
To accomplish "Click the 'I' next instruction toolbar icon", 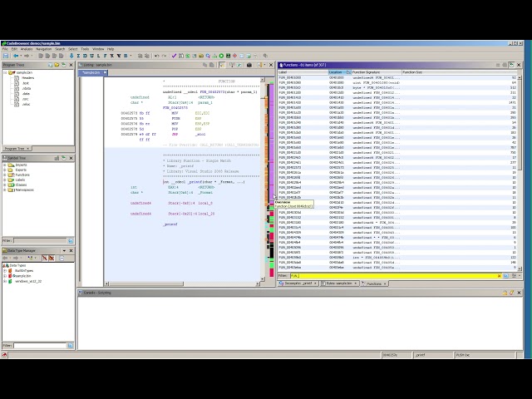I will [78, 56].
